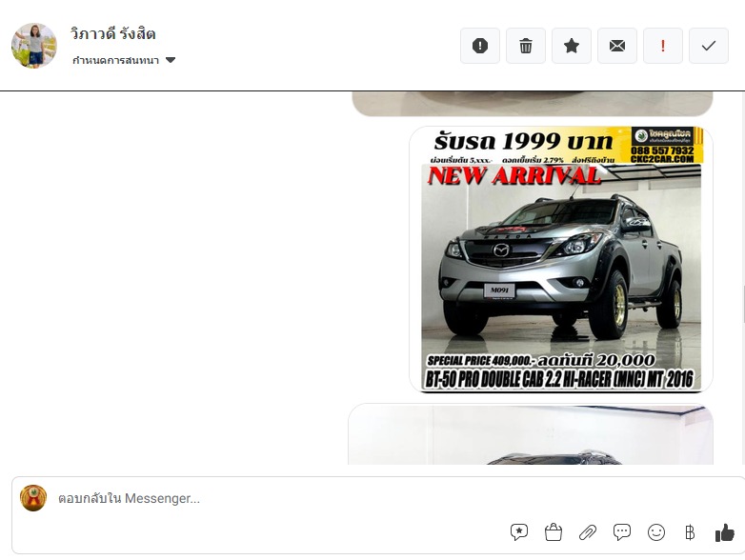Mark conversation as spam with exclamation circle icon
The image size is (745, 560).
[480, 46]
